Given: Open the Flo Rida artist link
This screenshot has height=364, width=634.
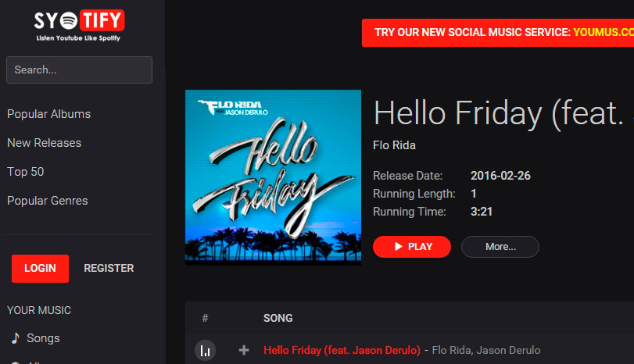Looking at the screenshot, I should point(395,145).
